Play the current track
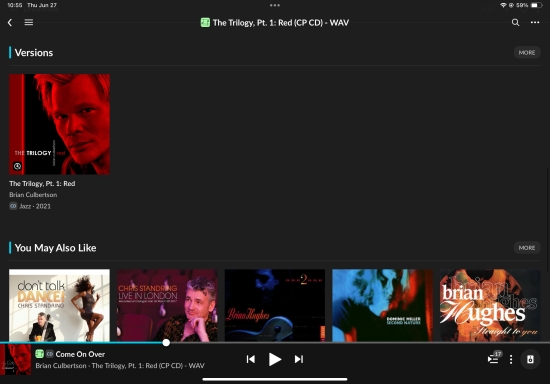The width and height of the screenshot is (550, 384). click(x=275, y=359)
